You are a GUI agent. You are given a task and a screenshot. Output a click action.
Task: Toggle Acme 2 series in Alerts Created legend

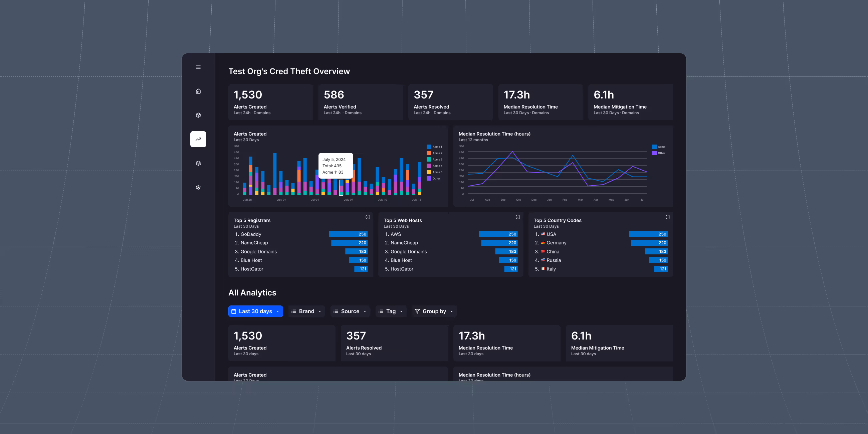pos(434,153)
